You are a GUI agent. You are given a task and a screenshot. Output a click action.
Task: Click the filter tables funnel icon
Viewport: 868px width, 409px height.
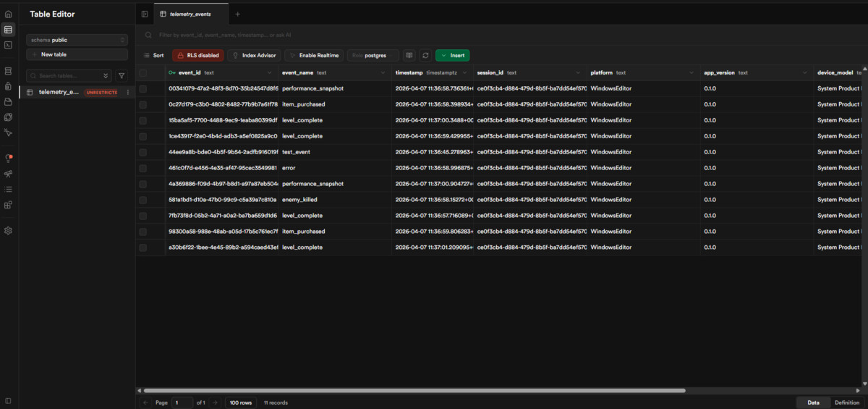click(122, 75)
